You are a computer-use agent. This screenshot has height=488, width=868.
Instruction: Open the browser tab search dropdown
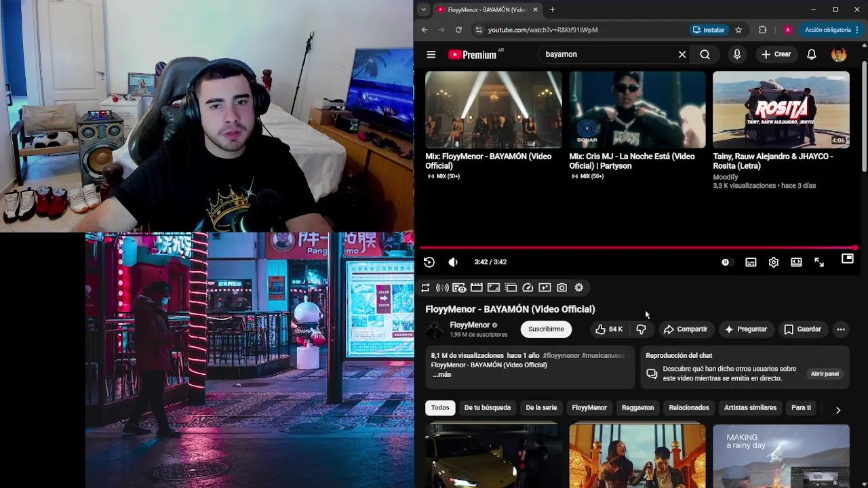pyautogui.click(x=423, y=9)
